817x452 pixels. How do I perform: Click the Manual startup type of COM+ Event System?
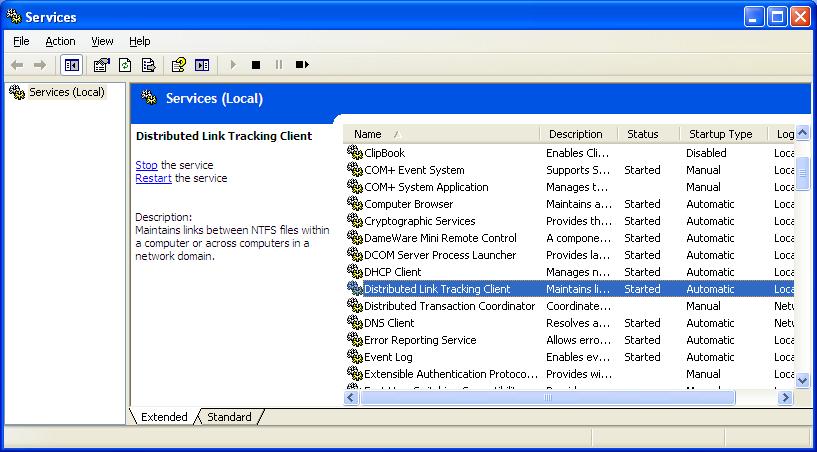pos(703,170)
